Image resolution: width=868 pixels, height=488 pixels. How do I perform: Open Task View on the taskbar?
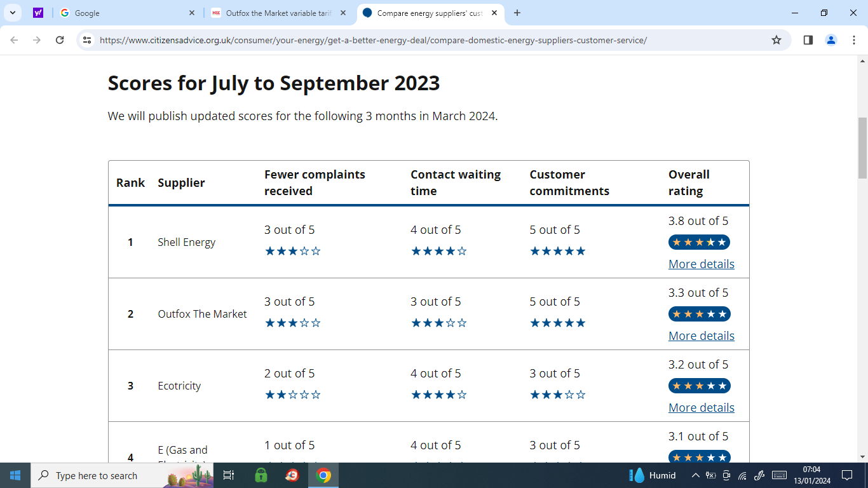pos(229,475)
